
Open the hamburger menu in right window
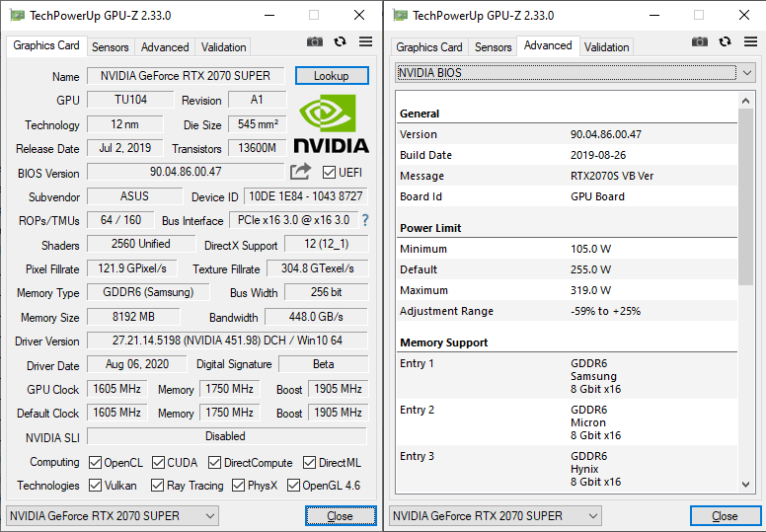click(x=750, y=42)
